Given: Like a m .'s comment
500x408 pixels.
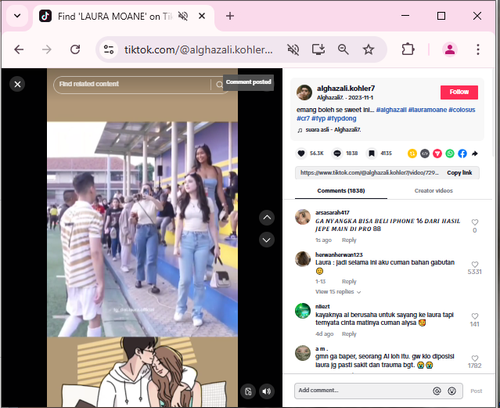Looking at the screenshot, I should point(475,358).
